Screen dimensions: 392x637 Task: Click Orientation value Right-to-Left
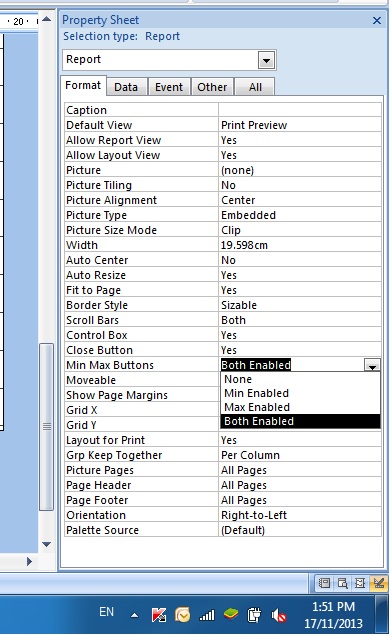point(300,516)
